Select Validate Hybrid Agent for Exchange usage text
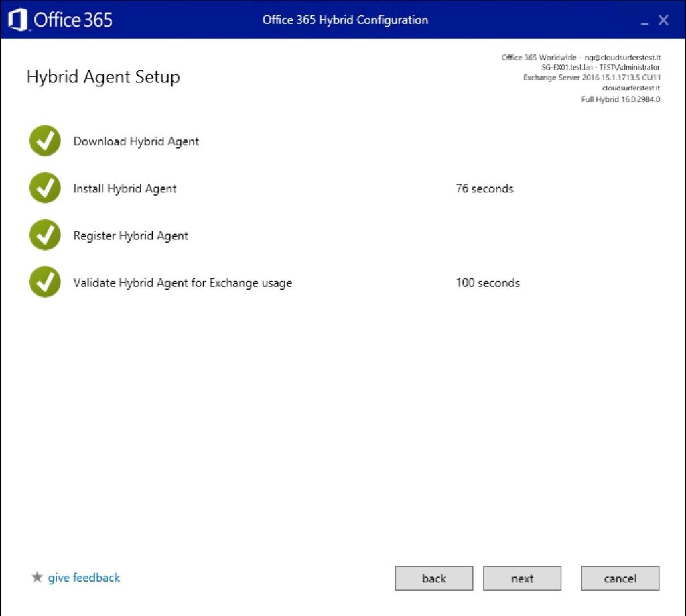 [x=182, y=283]
